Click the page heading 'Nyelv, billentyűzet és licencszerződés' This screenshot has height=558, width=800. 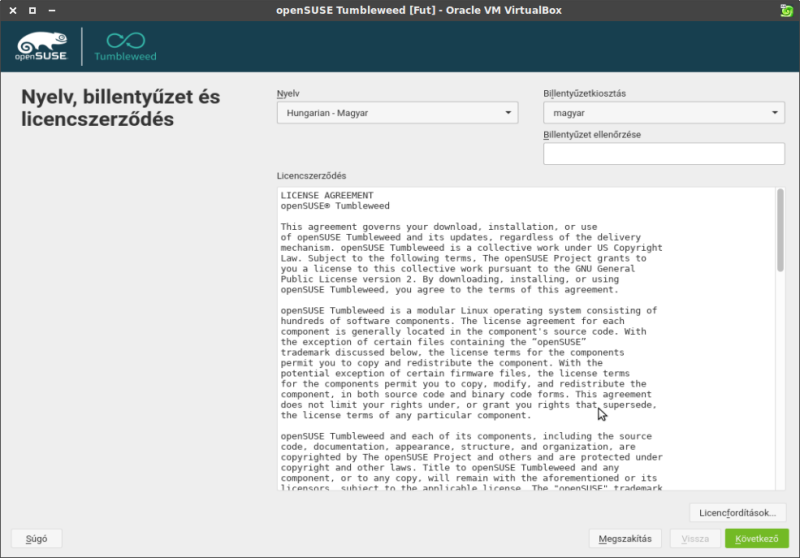[121, 108]
